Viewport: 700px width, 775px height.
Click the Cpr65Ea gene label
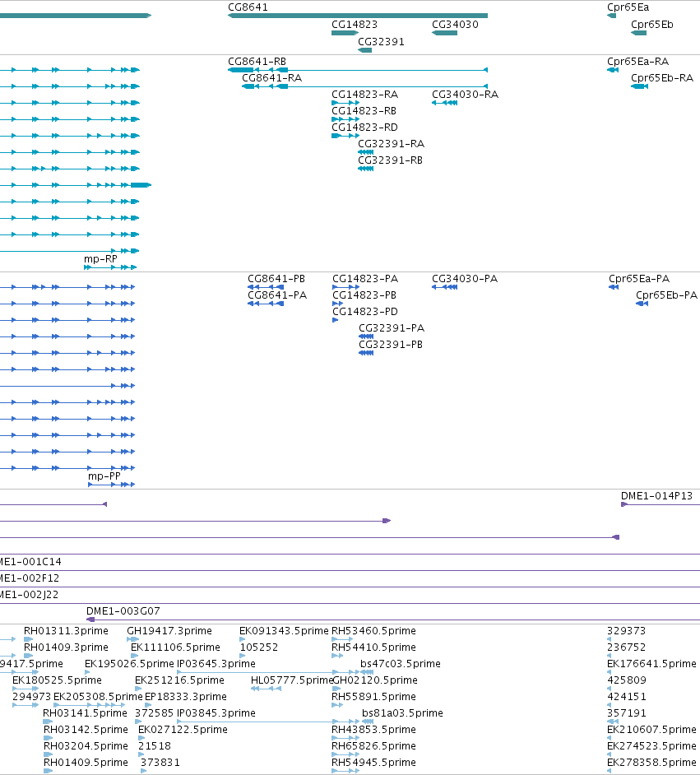(628, 7)
